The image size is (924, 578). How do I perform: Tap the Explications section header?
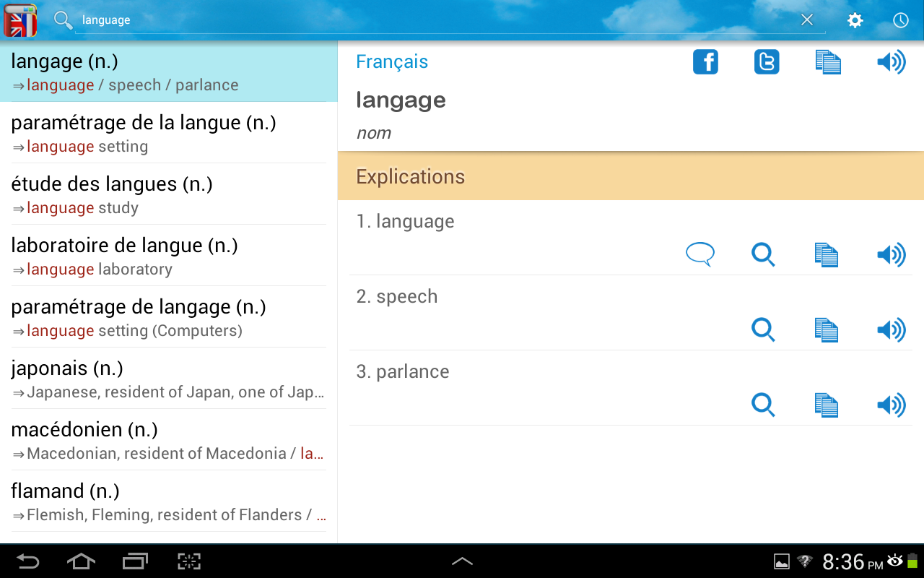631,176
